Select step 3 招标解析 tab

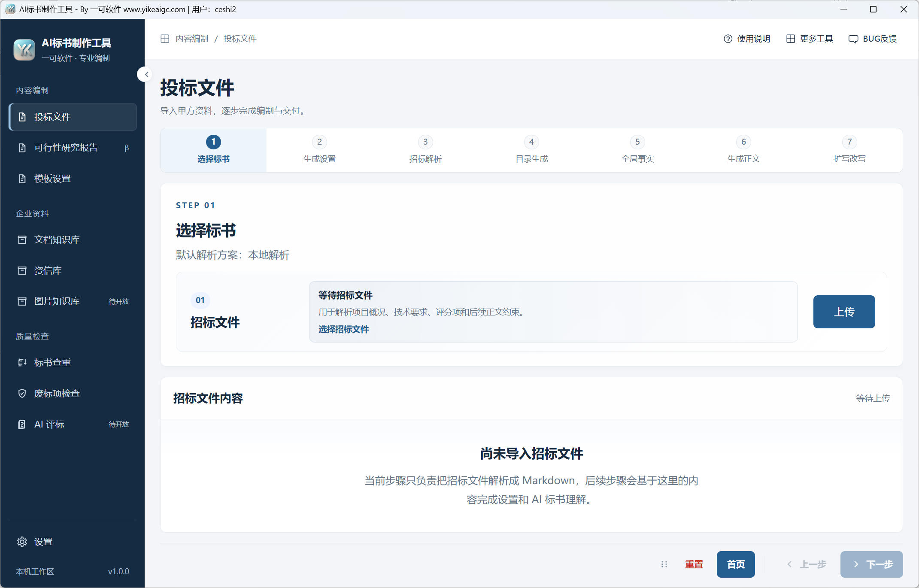pyautogui.click(x=425, y=150)
